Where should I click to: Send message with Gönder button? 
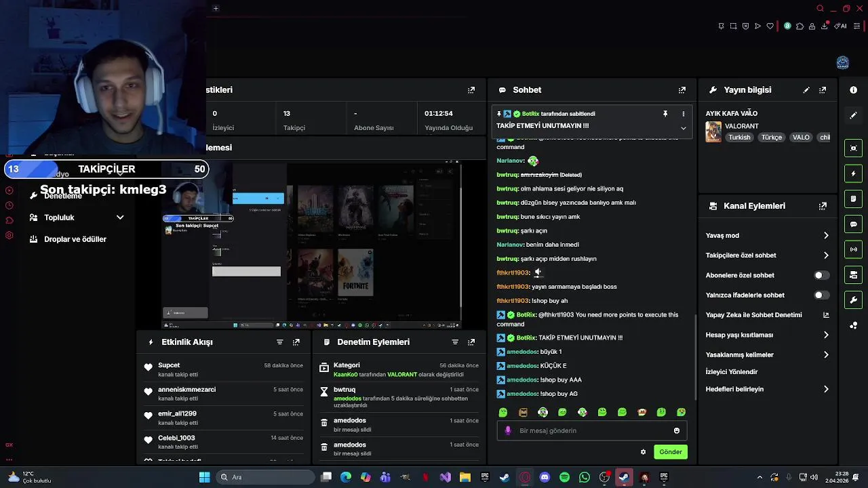tap(671, 452)
